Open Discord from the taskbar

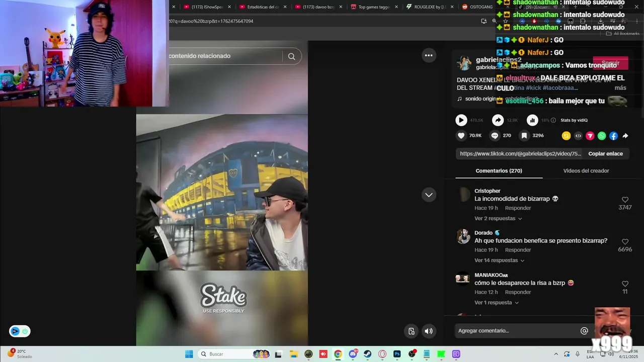pyautogui.click(x=353, y=354)
